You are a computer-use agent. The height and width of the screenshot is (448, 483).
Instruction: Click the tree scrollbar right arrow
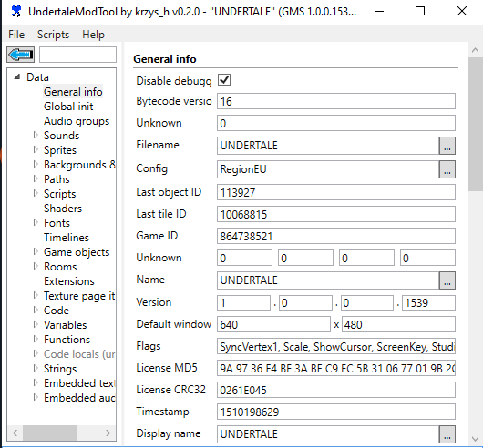click(108, 433)
